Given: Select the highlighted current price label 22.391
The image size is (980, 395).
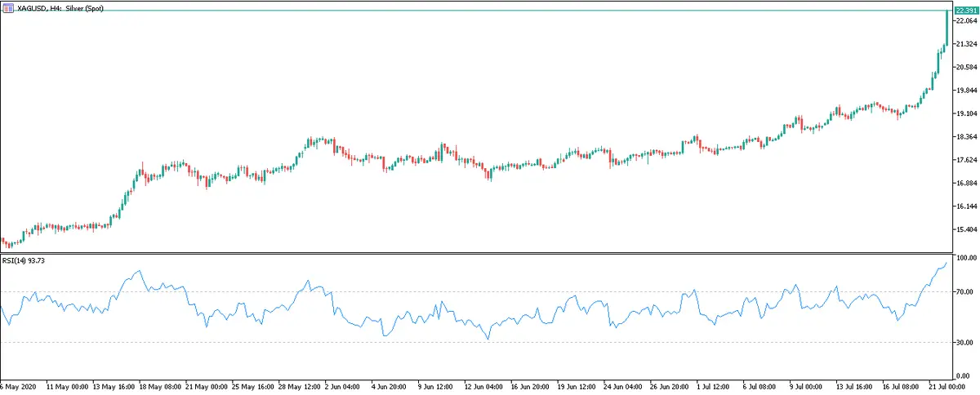Looking at the screenshot, I should pyautogui.click(x=965, y=10).
